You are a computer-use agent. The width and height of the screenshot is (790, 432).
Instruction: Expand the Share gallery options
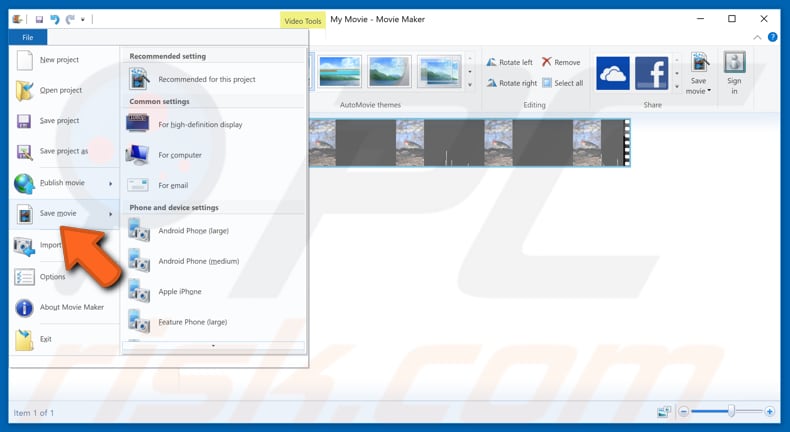click(x=677, y=85)
